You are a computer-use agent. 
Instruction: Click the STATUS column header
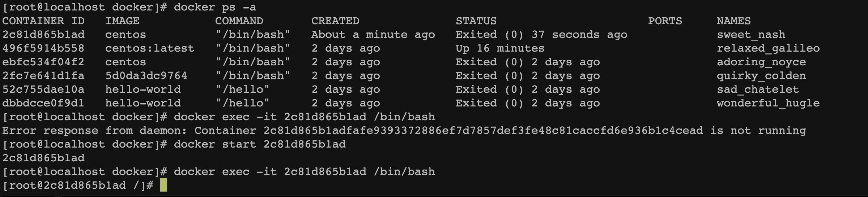tap(476, 21)
